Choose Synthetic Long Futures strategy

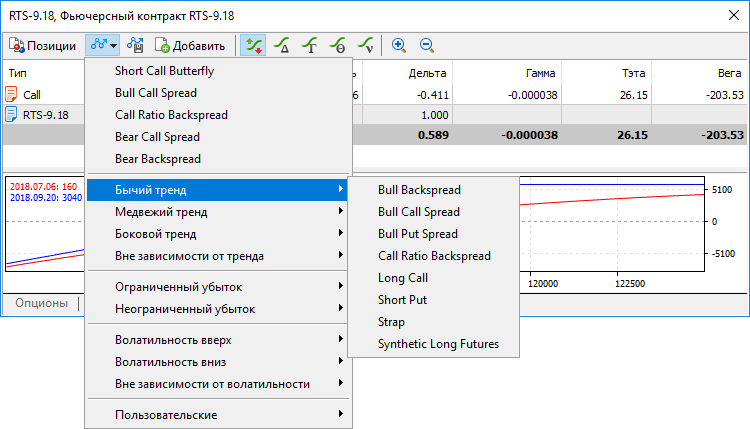pyautogui.click(x=438, y=344)
